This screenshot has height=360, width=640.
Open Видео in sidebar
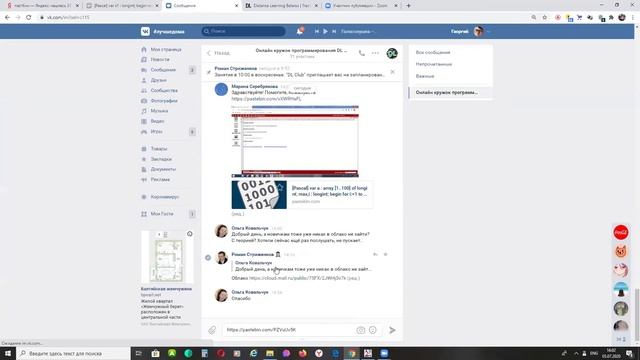point(157,121)
